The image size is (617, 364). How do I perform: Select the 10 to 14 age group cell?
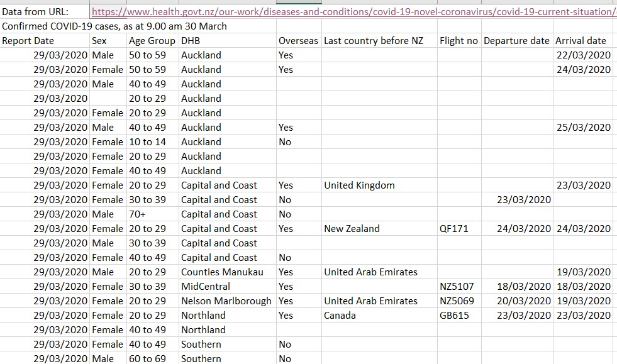point(147,142)
